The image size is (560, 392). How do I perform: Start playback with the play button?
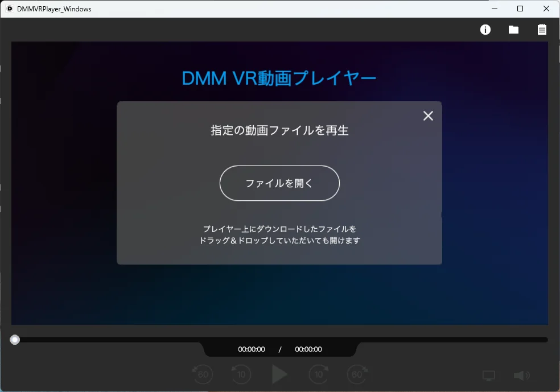[279, 374]
